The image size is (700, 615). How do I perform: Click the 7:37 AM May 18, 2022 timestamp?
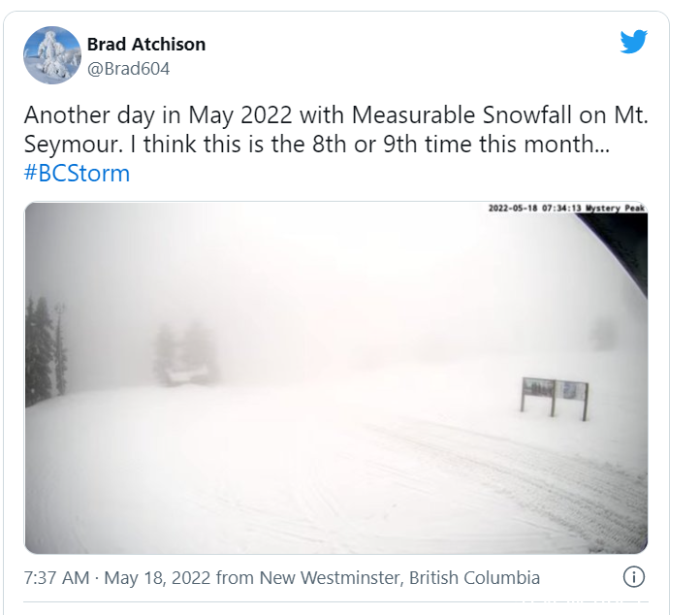point(116,577)
